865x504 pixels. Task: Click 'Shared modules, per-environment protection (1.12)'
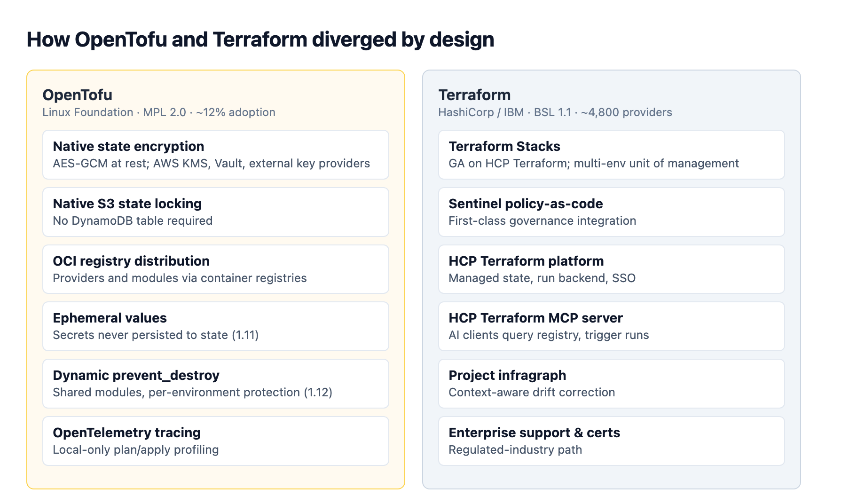click(x=193, y=392)
